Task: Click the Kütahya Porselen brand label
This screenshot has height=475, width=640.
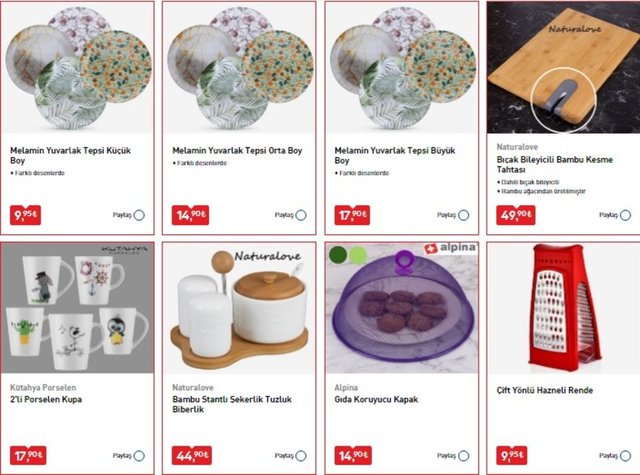Action: [x=43, y=387]
